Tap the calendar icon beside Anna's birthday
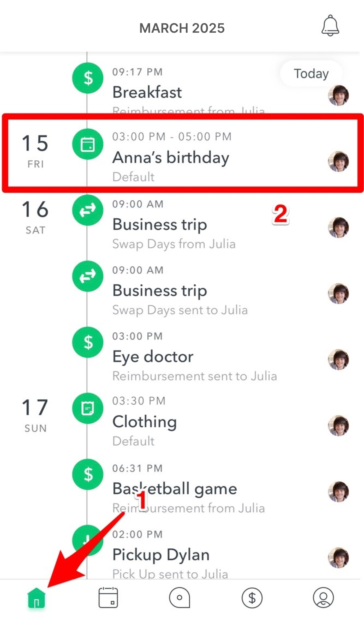 click(x=88, y=144)
